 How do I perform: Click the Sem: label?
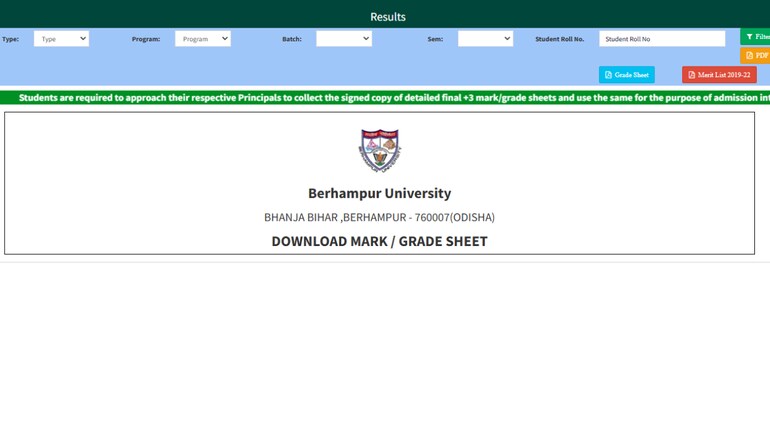(435, 39)
